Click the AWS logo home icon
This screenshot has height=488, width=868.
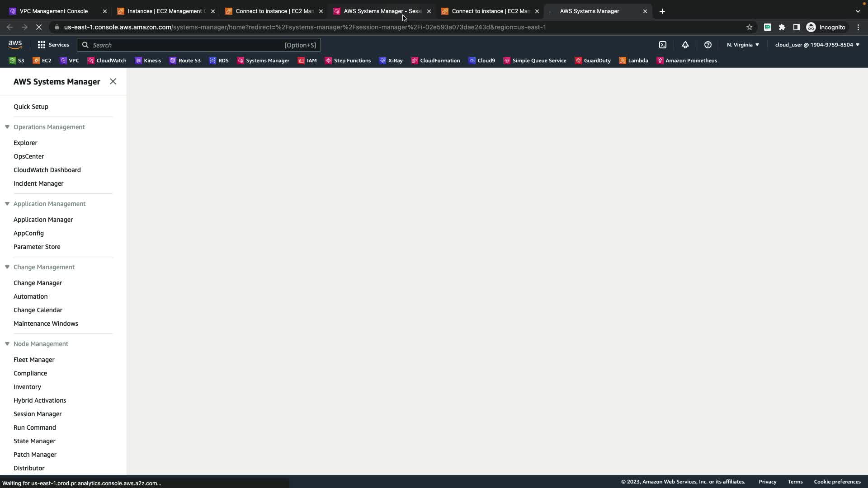click(15, 44)
